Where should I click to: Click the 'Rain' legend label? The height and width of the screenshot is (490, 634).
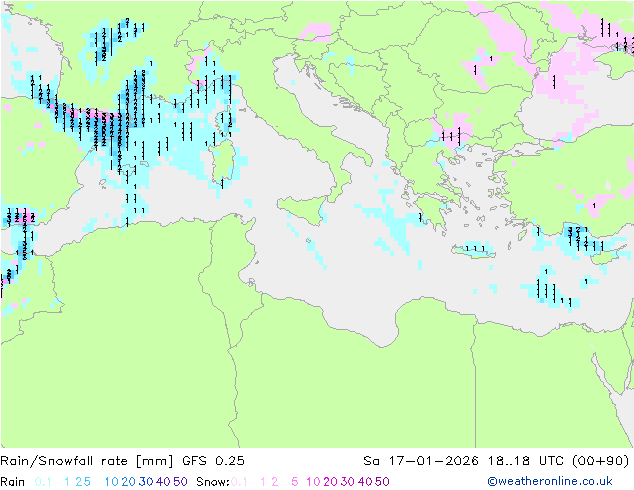click(13, 482)
